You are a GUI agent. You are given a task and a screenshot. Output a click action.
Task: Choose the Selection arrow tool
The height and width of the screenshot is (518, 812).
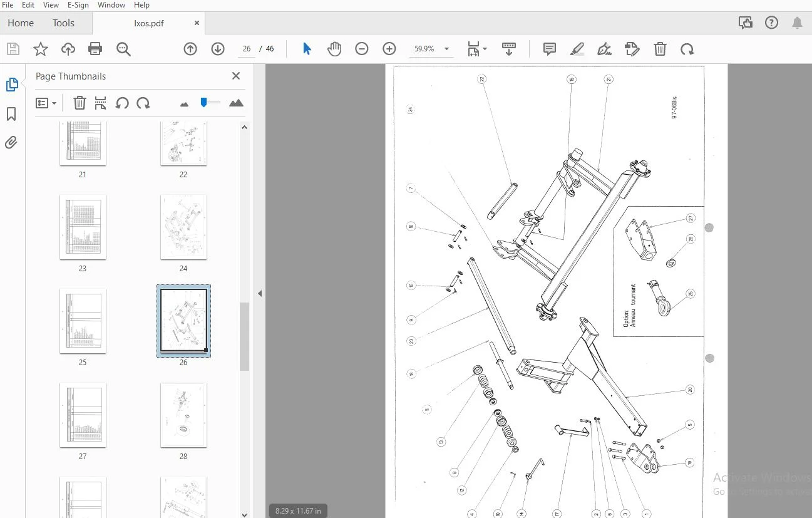pyautogui.click(x=307, y=49)
